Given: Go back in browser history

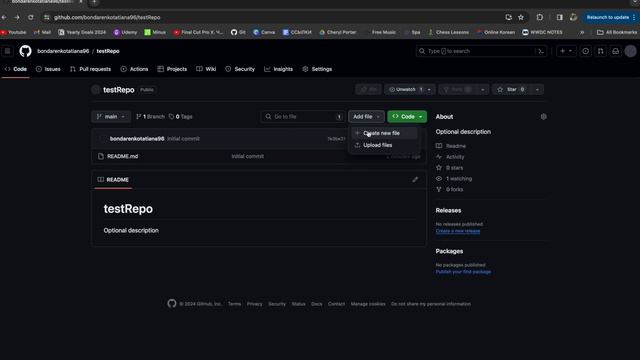Looking at the screenshot, I should point(4,17).
